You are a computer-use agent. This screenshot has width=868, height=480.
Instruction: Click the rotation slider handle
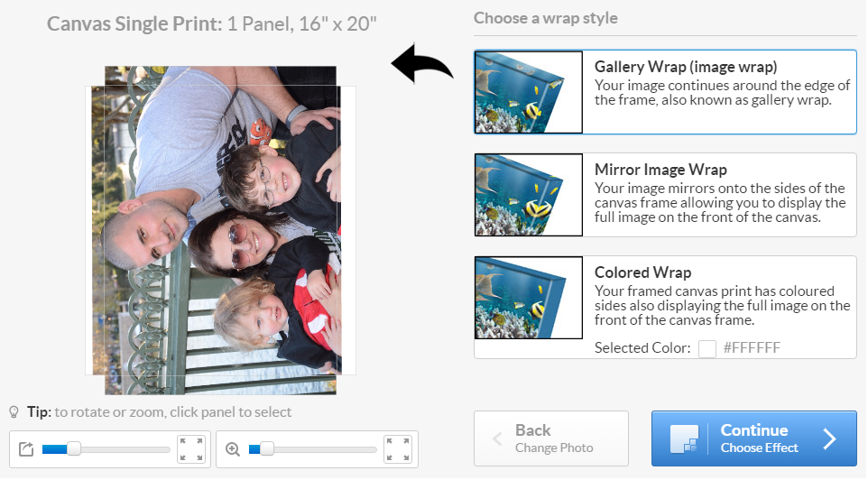click(74, 449)
